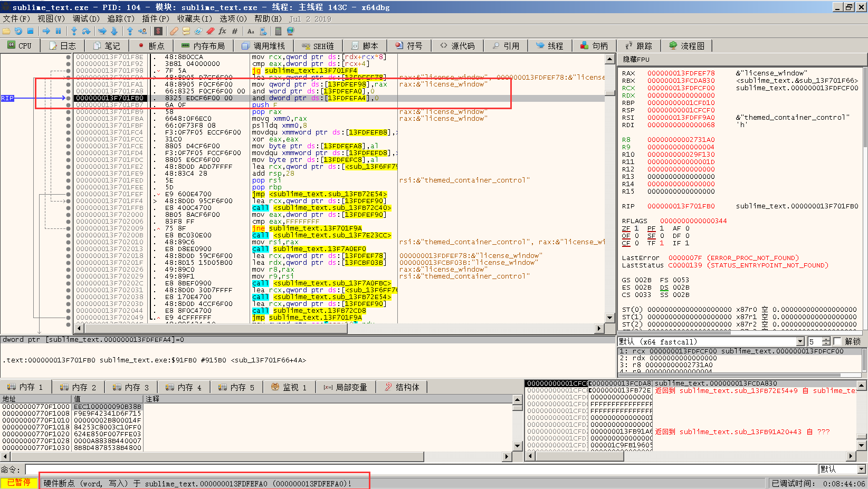This screenshot has height=489, width=868.
Task: Open the 插件(P) menu
Action: point(156,18)
